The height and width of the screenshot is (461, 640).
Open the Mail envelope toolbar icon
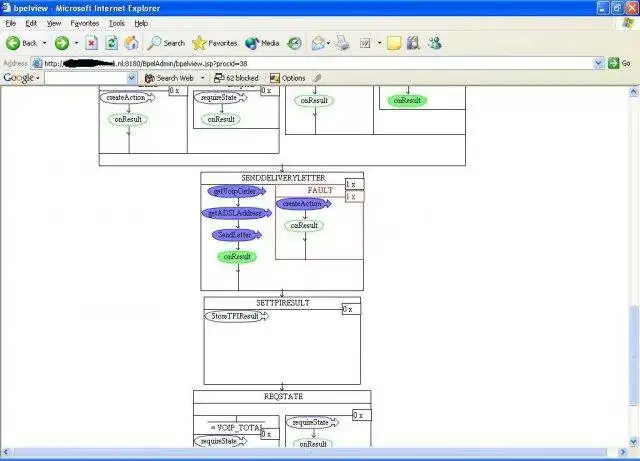coord(318,43)
